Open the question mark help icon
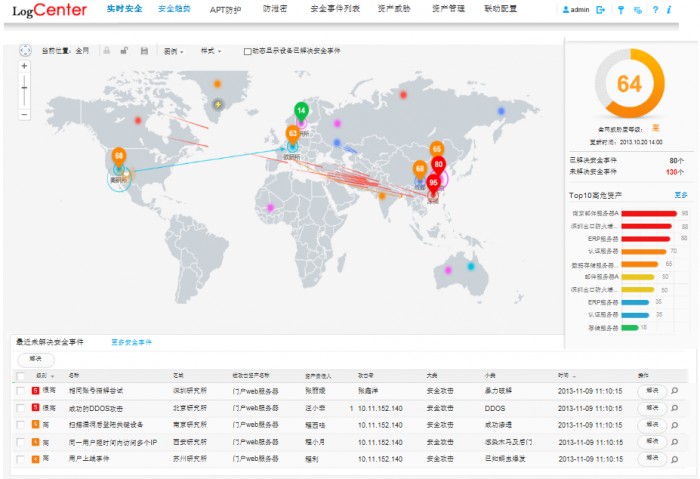Viewport: 700px width, 479px height. click(655, 9)
